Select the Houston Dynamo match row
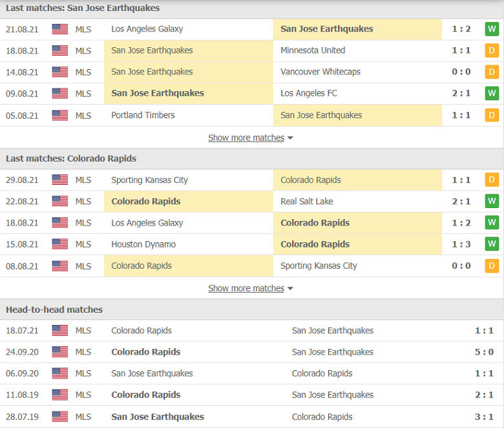The width and height of the screenshot is (504, 429). coord(252,245)
